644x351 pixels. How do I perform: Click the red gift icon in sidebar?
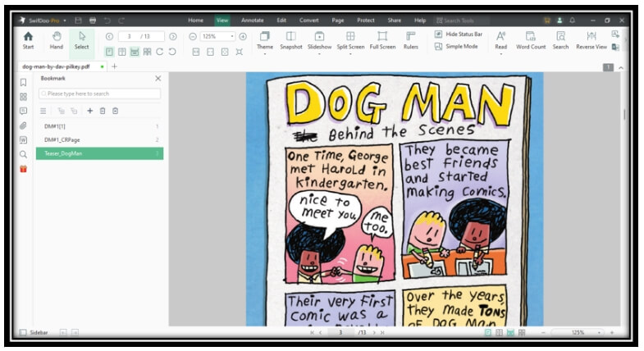(x=24, y=169)
